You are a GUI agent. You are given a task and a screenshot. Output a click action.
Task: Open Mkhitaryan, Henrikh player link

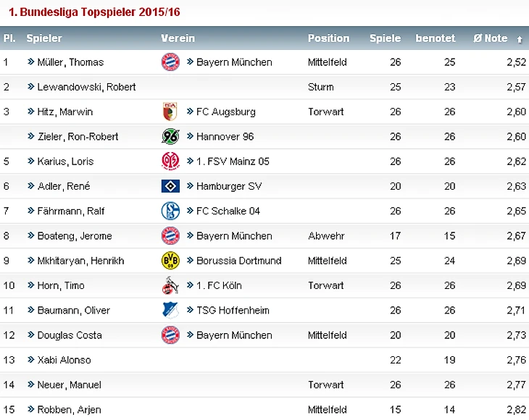pos(80,261)
